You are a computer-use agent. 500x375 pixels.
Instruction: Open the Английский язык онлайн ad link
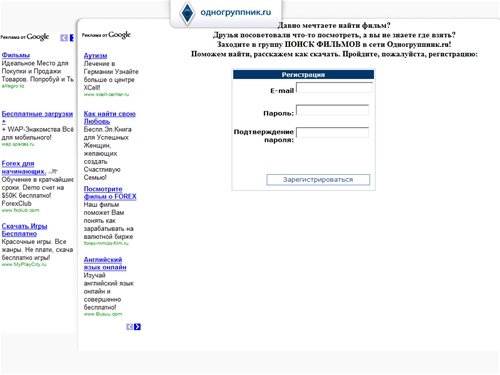[x=105, y=263]
